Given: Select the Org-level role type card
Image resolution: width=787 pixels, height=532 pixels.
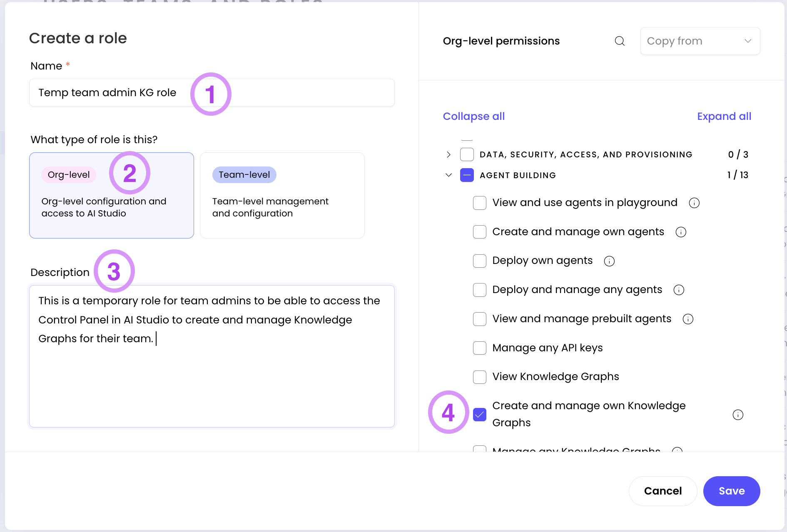Looking at the screenshot, I should pos(112,195).
